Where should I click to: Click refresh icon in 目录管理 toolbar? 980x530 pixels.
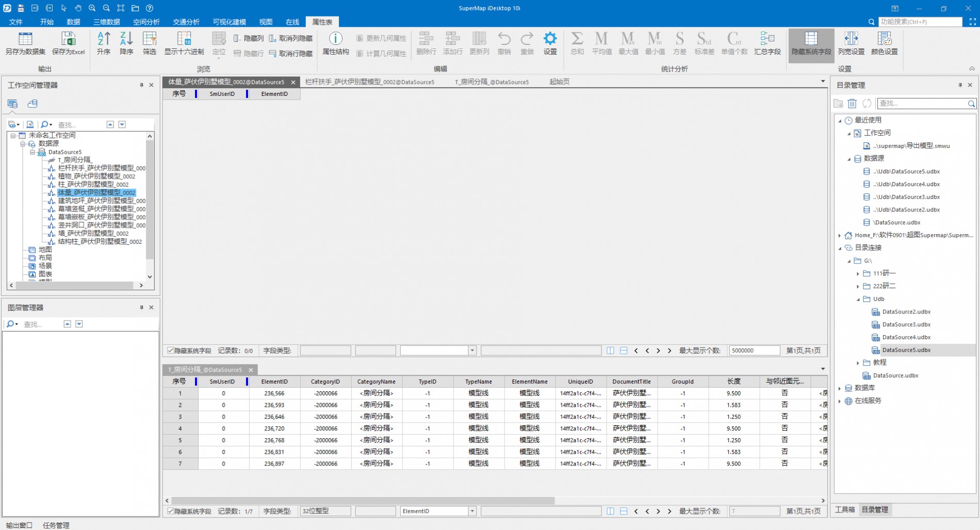[x=867, y=104]
